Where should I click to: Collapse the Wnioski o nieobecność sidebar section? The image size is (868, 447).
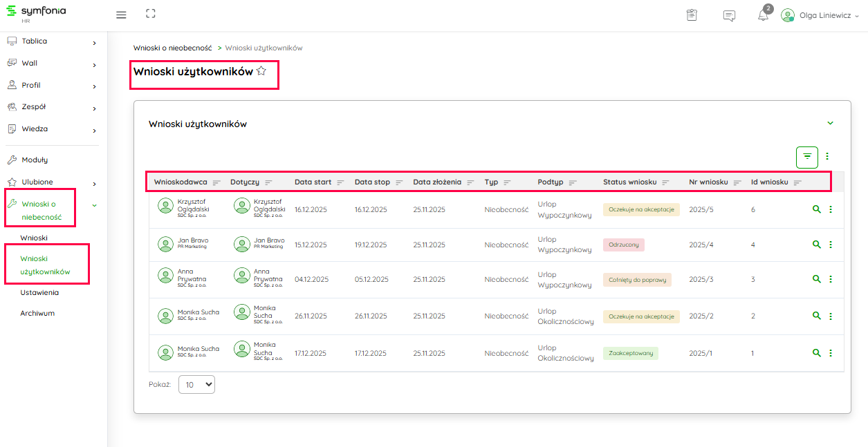(94, 205)
